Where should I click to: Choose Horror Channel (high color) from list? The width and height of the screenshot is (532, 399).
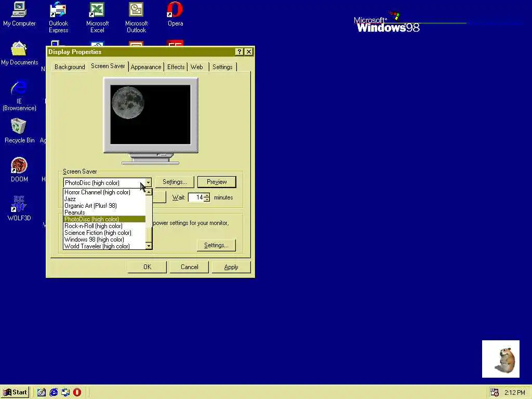coord(104,192)
